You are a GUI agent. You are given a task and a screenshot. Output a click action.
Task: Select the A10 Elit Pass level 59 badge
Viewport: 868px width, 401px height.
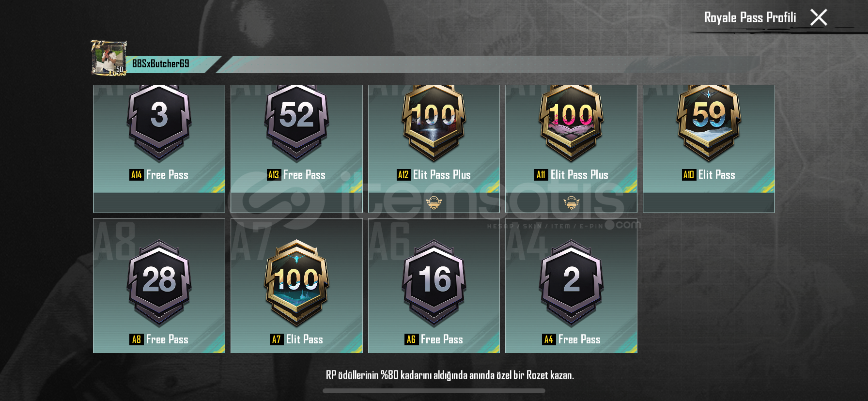tap(709, 123)
